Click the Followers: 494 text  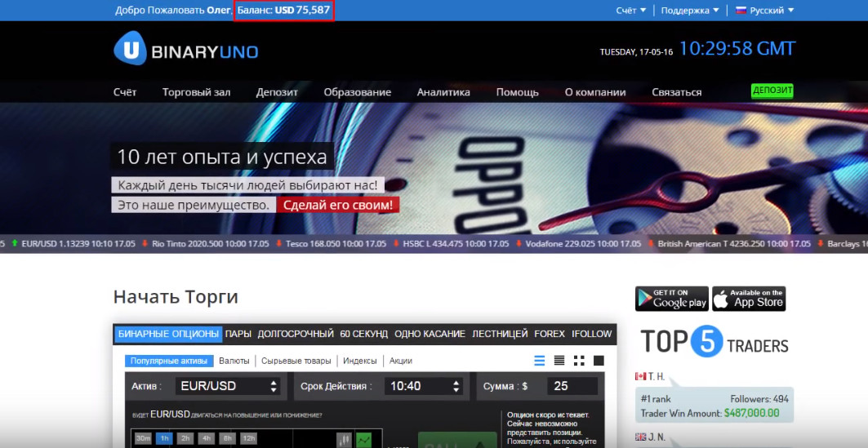(x=759, y=399)
